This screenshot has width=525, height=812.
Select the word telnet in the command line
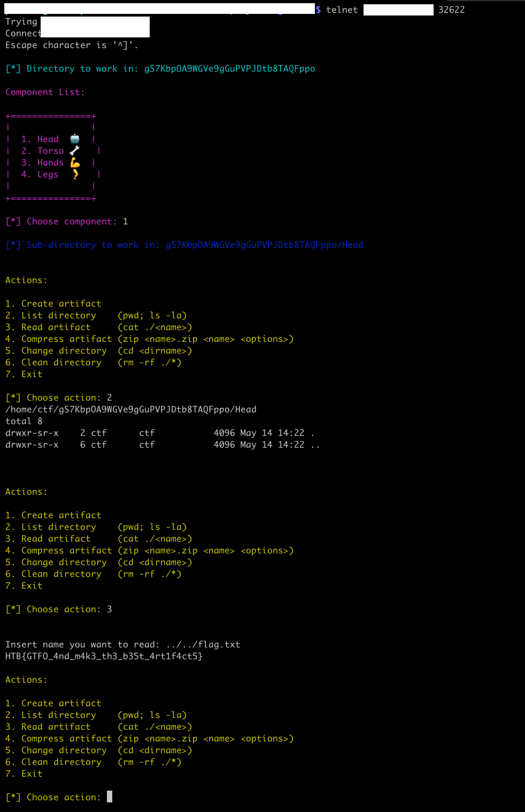coord(342,10)
